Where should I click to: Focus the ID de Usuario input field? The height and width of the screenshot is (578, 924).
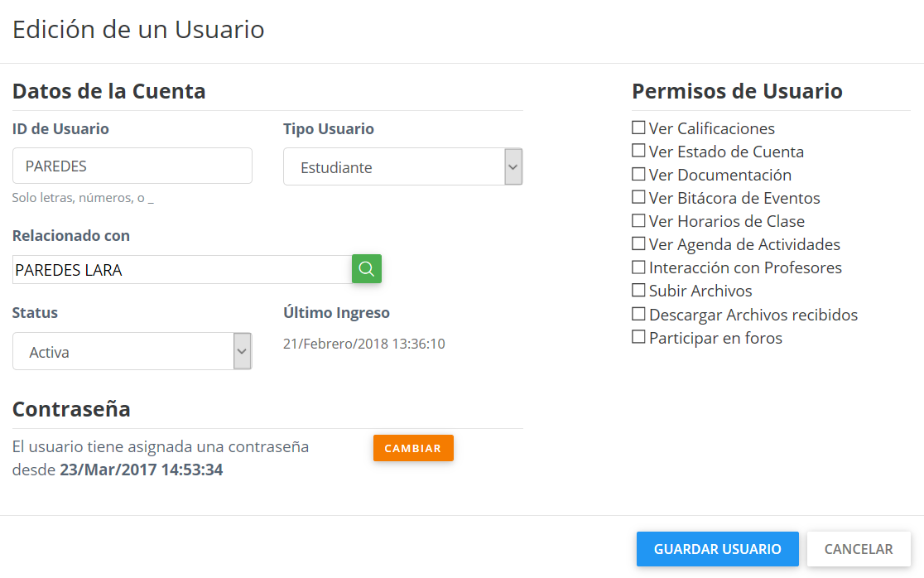132,166
